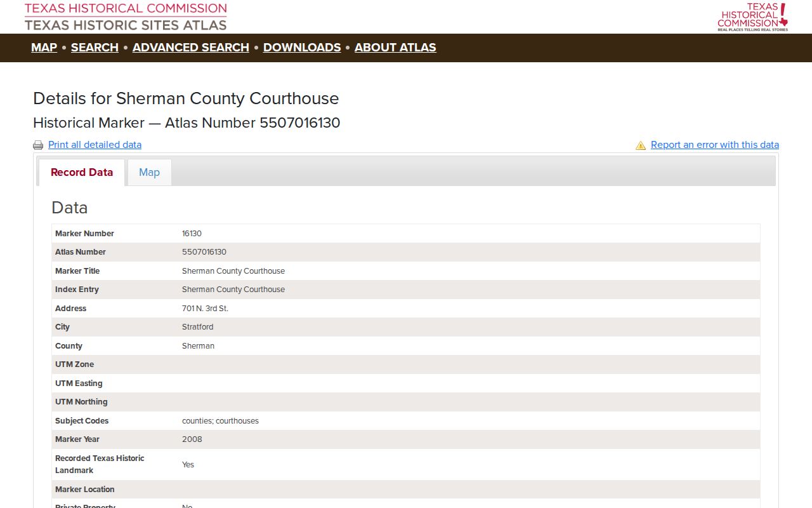Select the address 701 N. 3rd St.

(x=205, y=309)
